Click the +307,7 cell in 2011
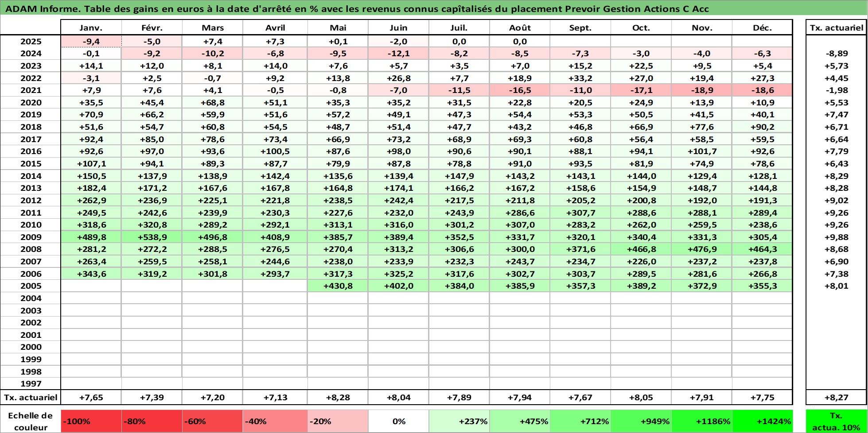868x433 pixels. click(x=580, y=213)
